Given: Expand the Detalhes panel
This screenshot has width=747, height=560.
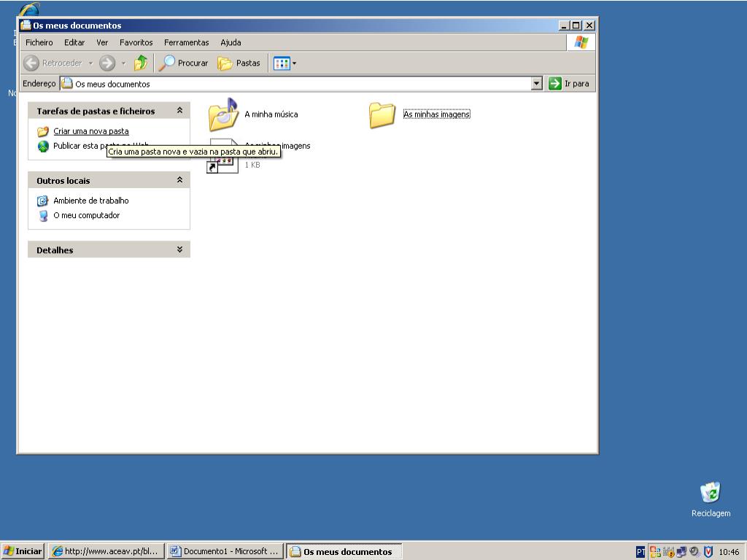Looking at the screenshot, I should (x=179, y=249).
